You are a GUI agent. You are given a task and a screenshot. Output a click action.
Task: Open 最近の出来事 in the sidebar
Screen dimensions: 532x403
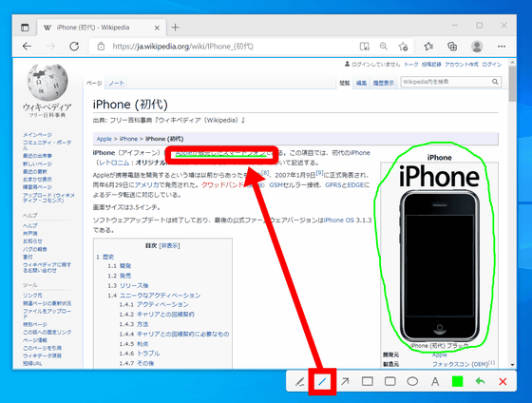click(x=37, y=156)
